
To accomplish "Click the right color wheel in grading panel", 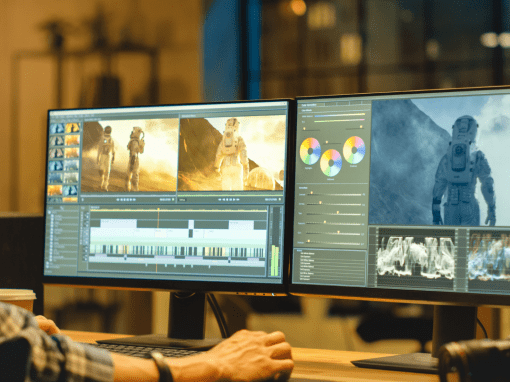I will coord(354,150).
